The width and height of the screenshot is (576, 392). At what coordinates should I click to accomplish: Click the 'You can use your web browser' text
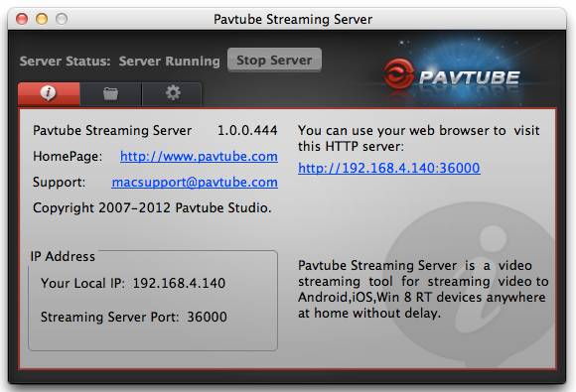coord(419,138)
